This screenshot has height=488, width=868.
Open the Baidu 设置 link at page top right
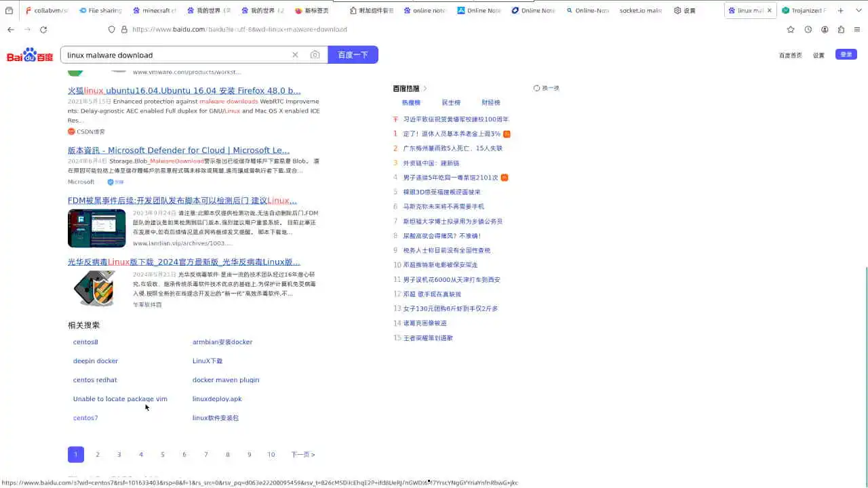tap(818, 56)
